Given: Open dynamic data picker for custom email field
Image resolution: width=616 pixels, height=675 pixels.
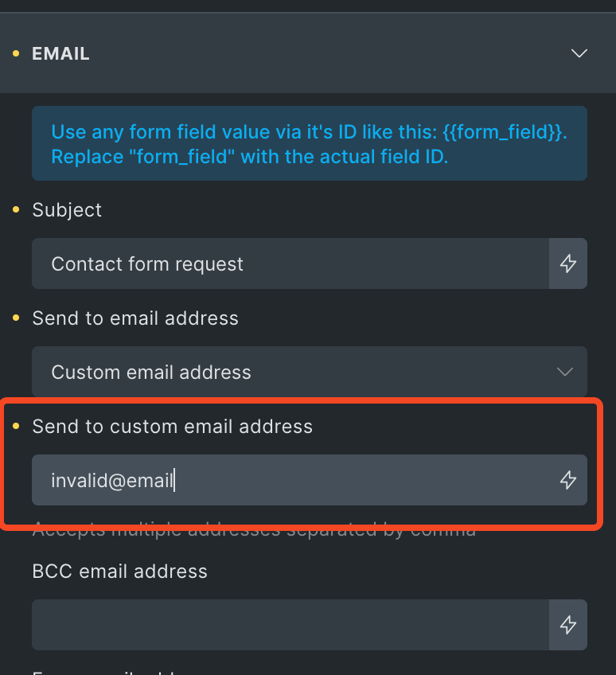Looking at the screenshot, I should 567,480.
